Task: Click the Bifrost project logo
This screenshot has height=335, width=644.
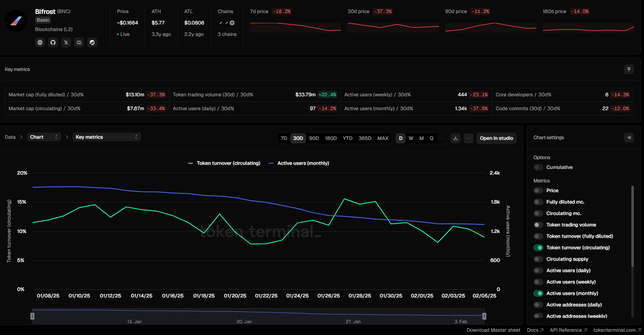Action: point(16,21)
